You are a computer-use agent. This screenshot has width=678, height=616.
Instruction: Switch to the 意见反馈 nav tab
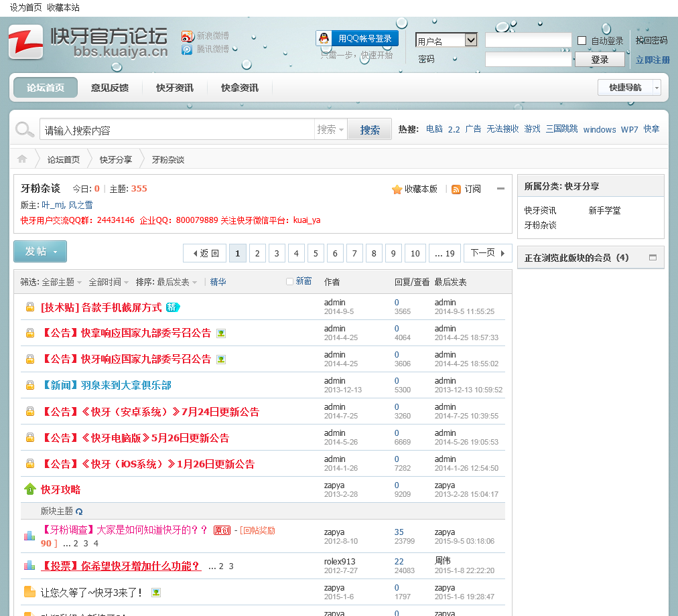point(110,88)
